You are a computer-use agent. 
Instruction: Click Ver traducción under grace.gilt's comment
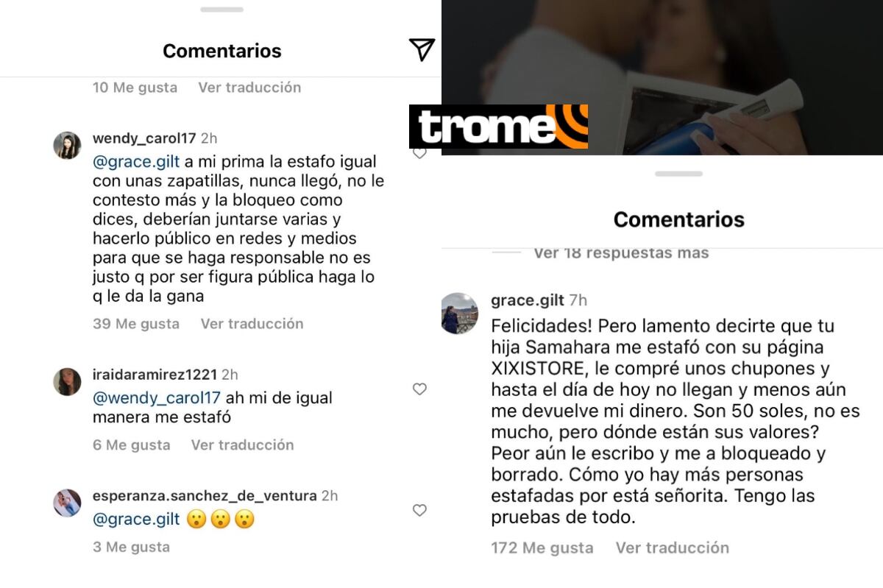point(673,548)
